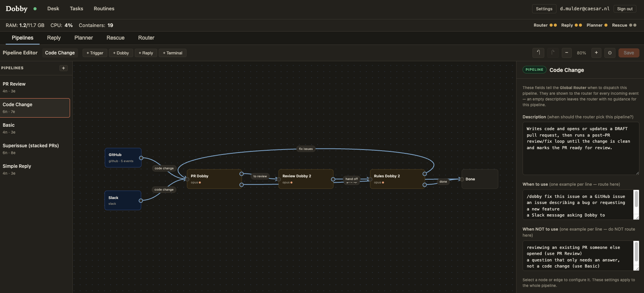This screenshot has height=293, width=644.
Task: Click the green status dot beside Dobby logo
Action: (x=35, y=9)
